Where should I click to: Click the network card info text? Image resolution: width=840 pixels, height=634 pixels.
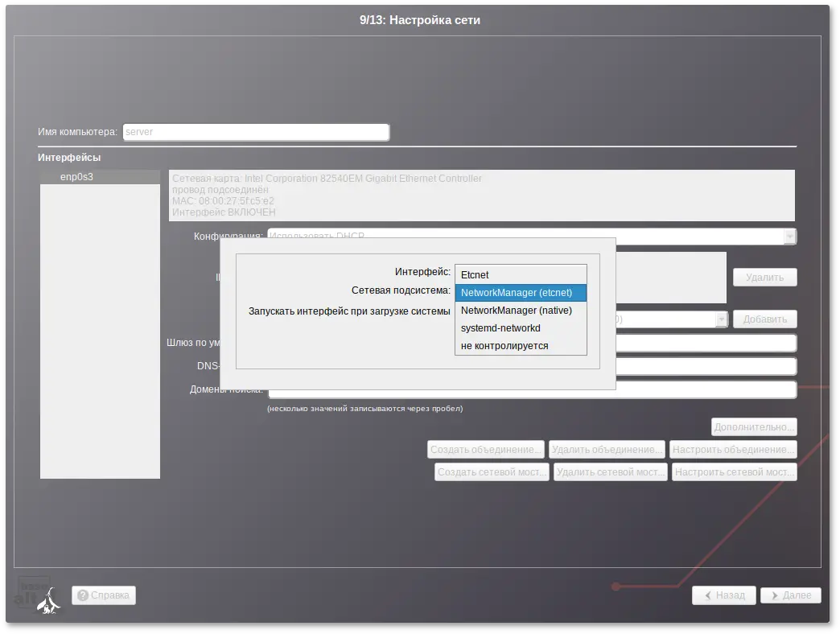[x=482, y=196]
